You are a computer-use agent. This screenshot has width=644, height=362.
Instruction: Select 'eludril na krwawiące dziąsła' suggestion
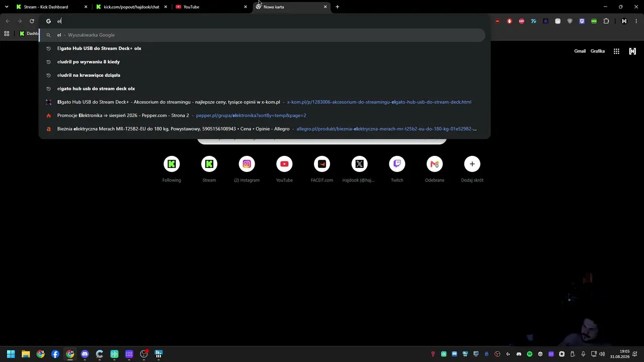coord(262,75)
